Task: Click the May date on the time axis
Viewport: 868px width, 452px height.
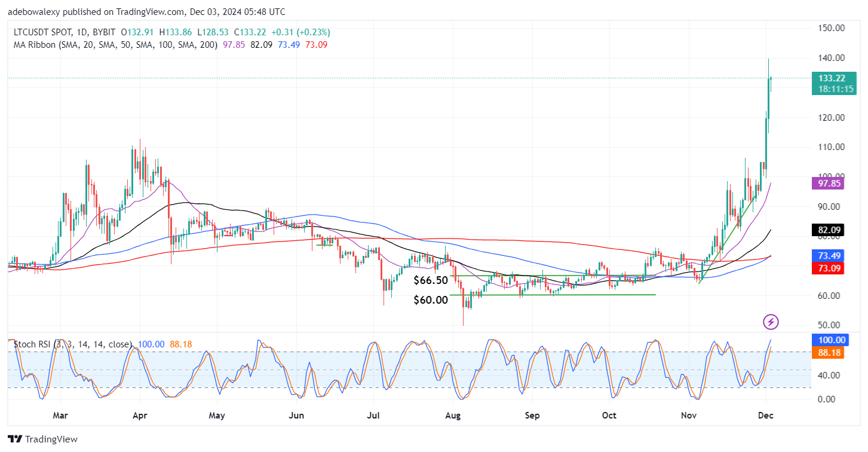Action: (217, 414)
